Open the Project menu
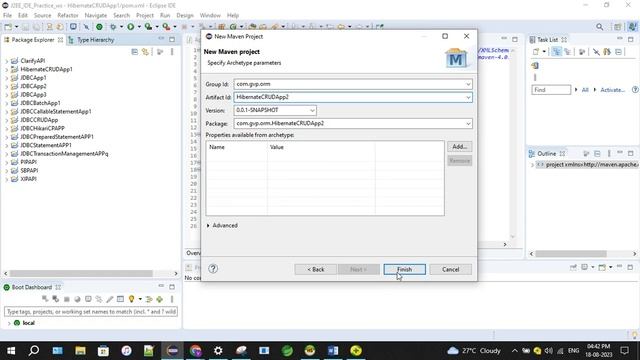 tap(144, 15)
